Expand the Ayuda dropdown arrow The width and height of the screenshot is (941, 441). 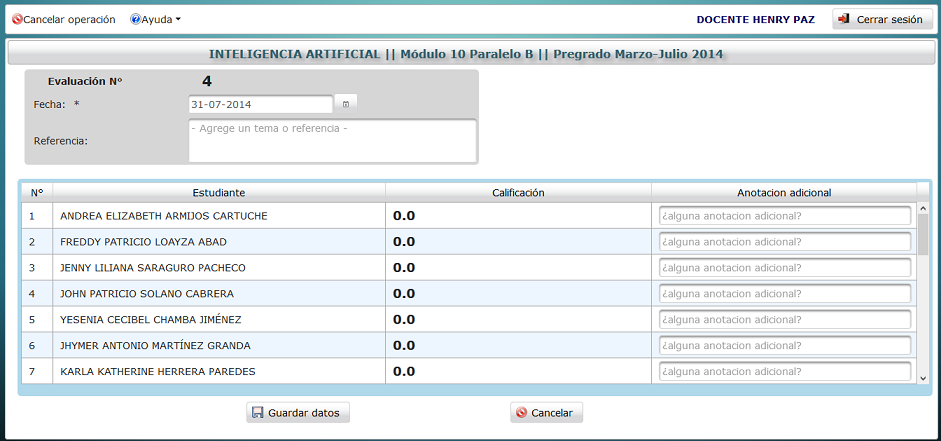tap(178, 20)
